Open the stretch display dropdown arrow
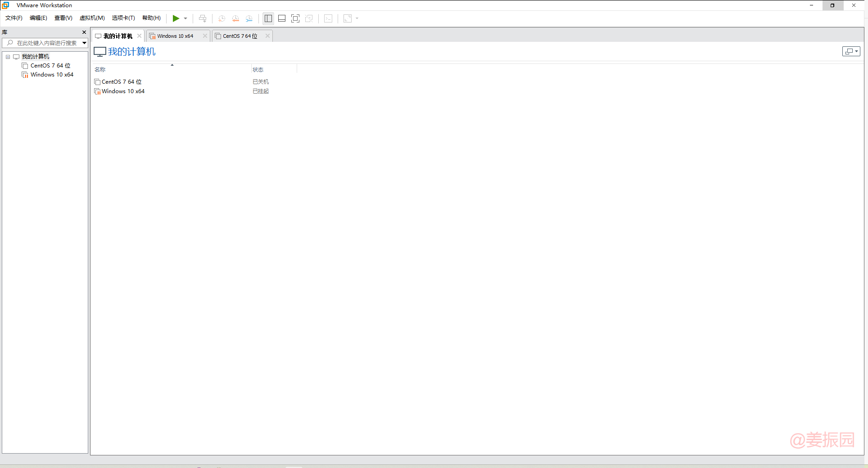Viewport: 868px width, 468px height. (x=357, y=18)
